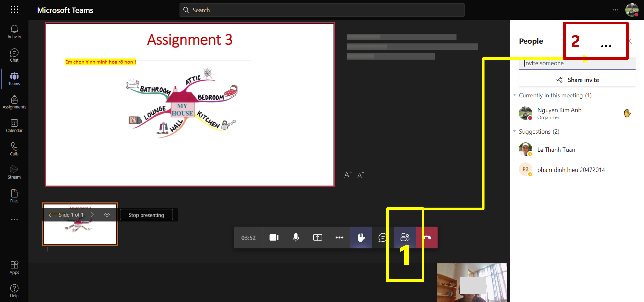Open the Stream app icon
Viewport: 644px width, 302px height.
[x=14, y=172]
